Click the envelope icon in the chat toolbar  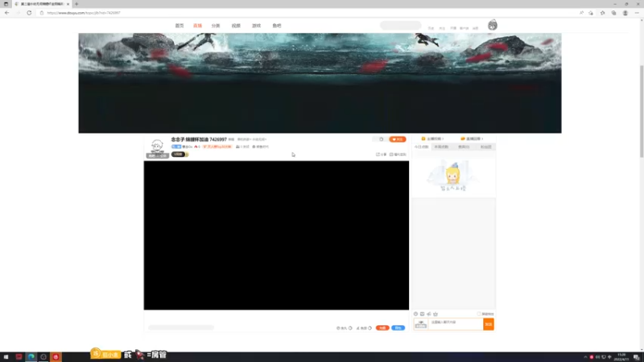pos(422,314)
